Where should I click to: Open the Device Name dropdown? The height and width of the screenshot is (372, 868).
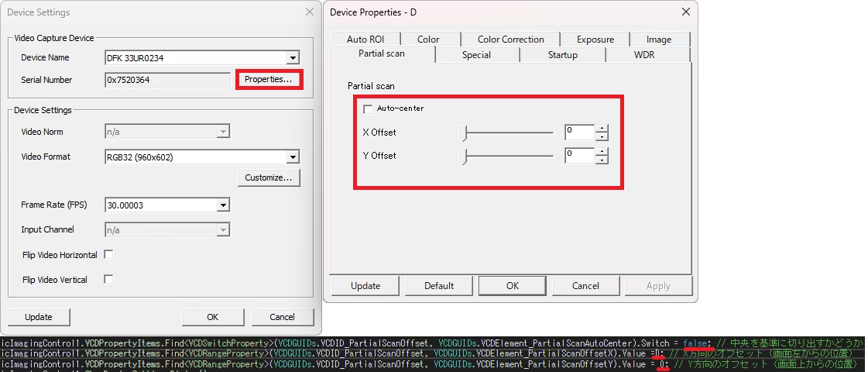[292, 57]
